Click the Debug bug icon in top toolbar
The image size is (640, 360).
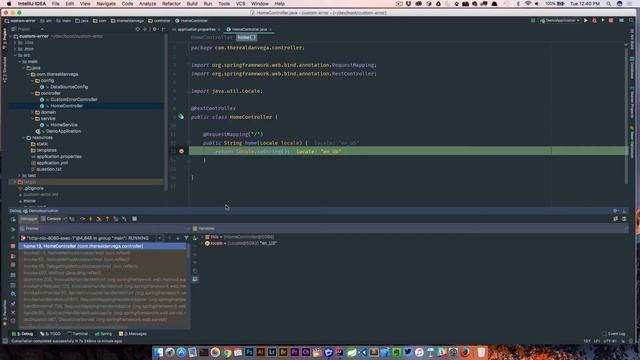coord(594,20)
